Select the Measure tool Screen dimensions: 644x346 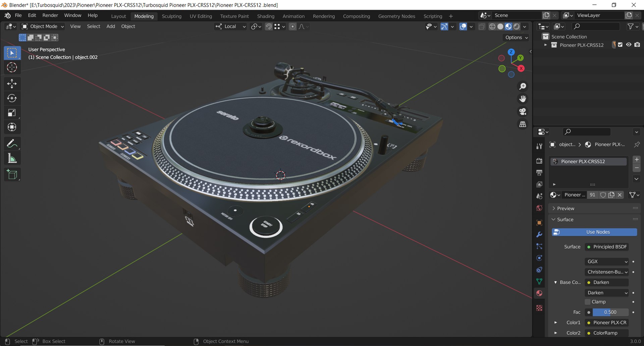[x=12, y=158]
